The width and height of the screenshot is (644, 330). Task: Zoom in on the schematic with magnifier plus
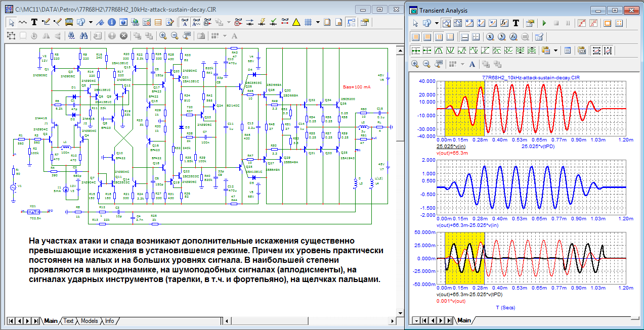(x=163, y=36)
